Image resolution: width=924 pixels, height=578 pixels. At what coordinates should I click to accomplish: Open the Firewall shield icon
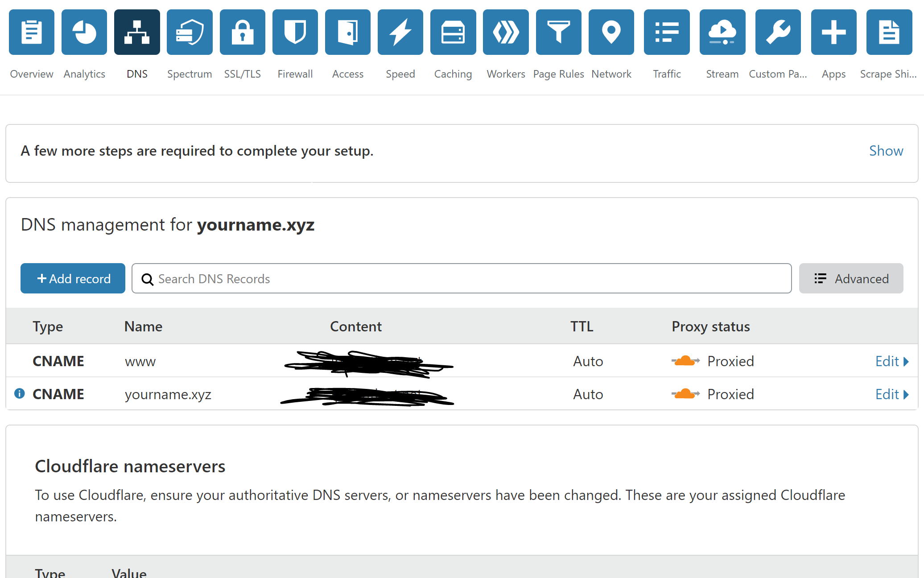point(295,32)
